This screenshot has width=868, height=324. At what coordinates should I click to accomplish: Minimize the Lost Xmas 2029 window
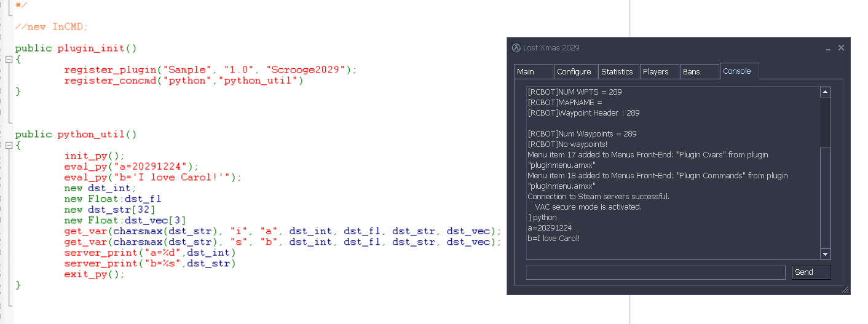pyautogui.click(x=829, y=48)
